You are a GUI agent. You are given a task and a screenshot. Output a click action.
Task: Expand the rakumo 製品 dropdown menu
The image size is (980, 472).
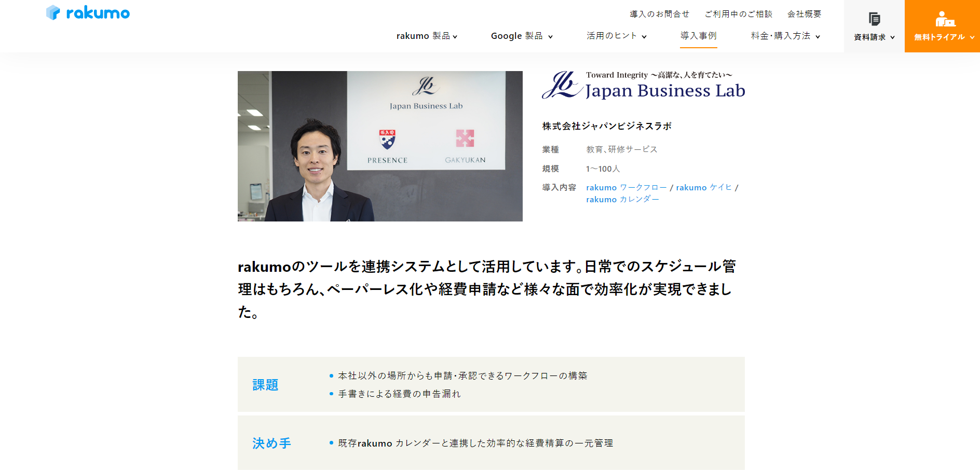427,36
